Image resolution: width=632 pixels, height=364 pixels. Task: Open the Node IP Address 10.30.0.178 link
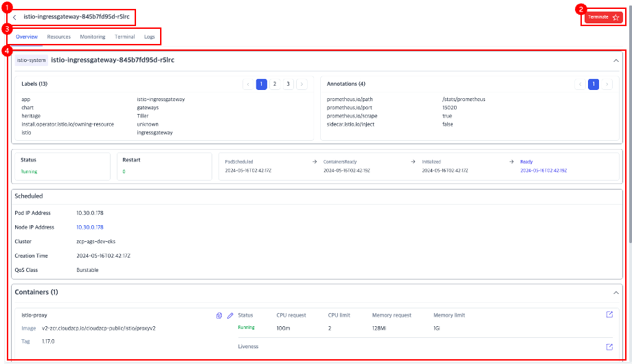click(90, 227)
